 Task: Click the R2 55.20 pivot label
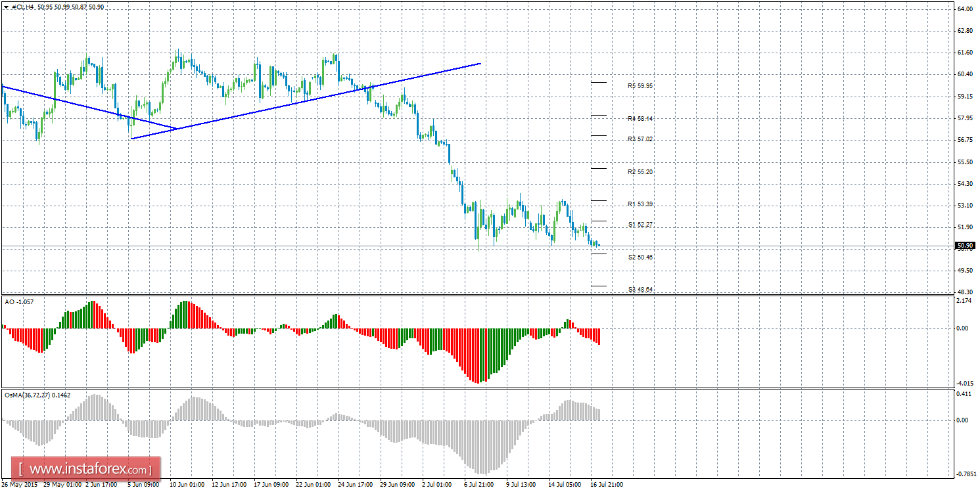click(x=640, y=171)
